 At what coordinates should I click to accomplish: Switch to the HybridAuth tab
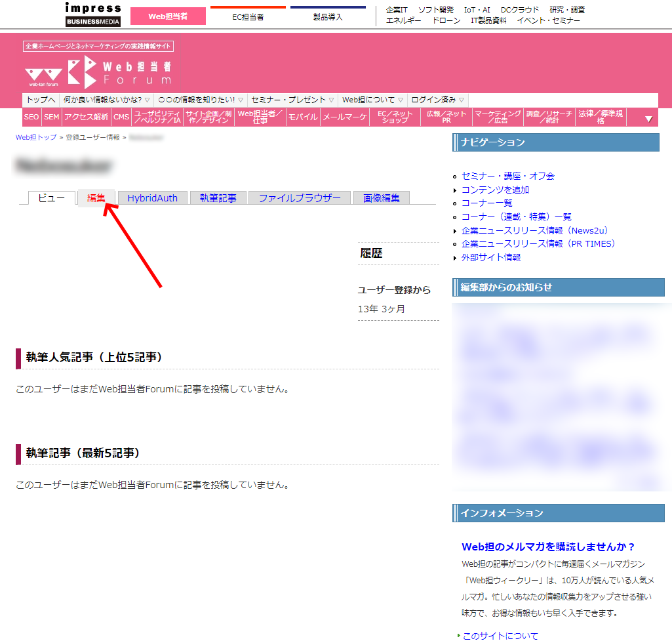click(x=153, y=198)
